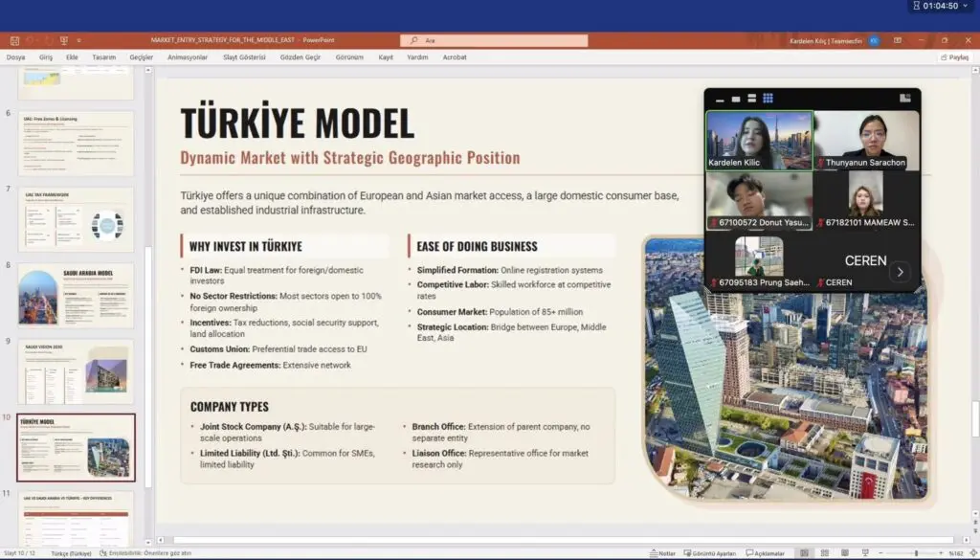The image size is (980, 560).
Task: Click fit slide to window icon
Action: [969, 553]
